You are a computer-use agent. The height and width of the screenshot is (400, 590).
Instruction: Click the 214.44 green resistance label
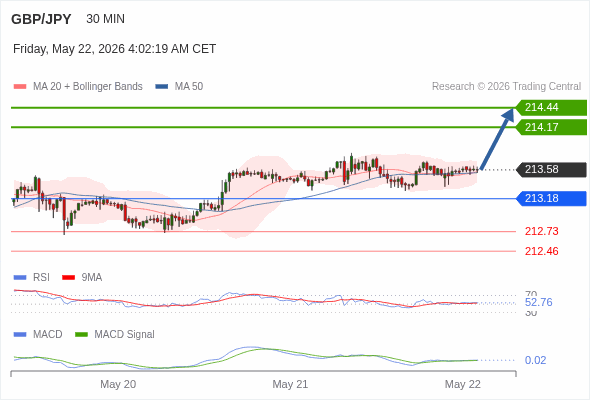551,108
